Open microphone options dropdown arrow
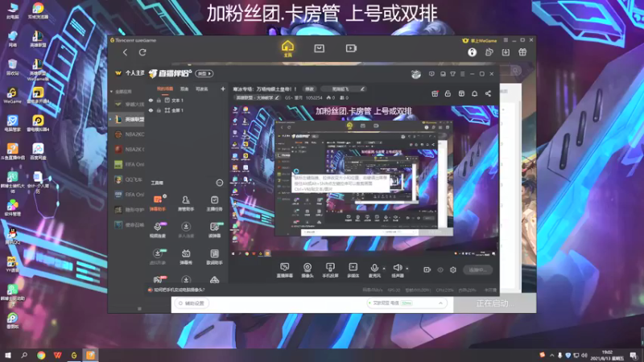Image resolution: width=644 pixels, height=362 pixels. [384, 269]
